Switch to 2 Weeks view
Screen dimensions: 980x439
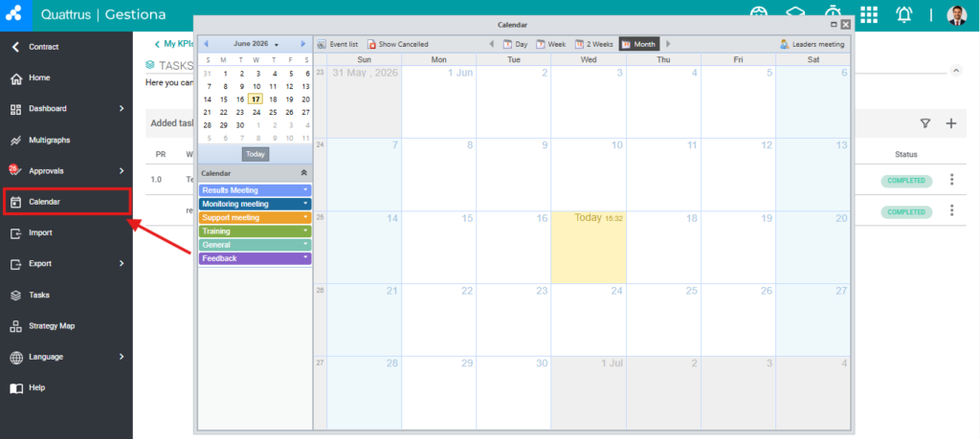(x=594, y=44)
